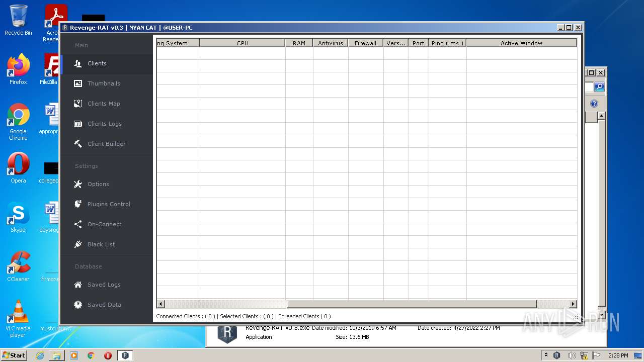Switch to the Revenge-RAT taskbar button
Image resolution: width=644 pixels, height=362 pixels.
tap(125, 355)
